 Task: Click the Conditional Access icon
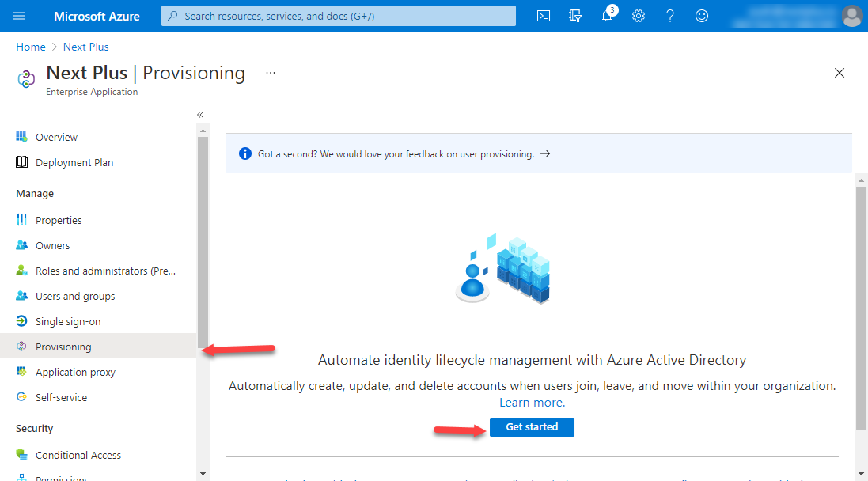point(21,454)
